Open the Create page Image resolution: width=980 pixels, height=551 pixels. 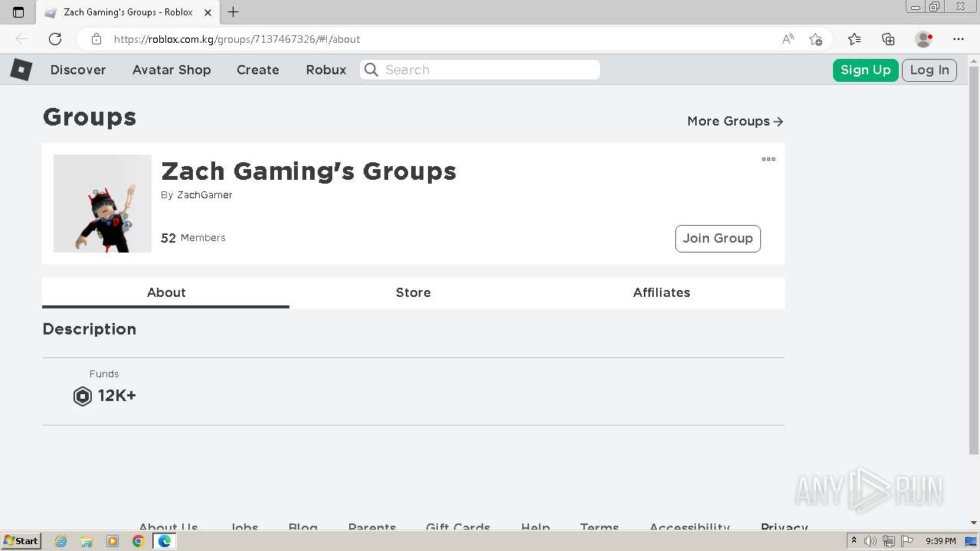[258, 70]
